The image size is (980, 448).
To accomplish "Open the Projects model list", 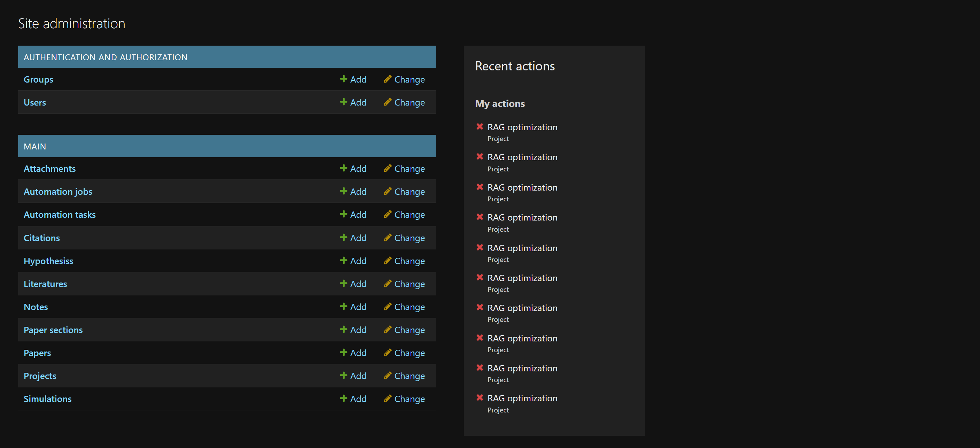I will (x=40, y=376).
